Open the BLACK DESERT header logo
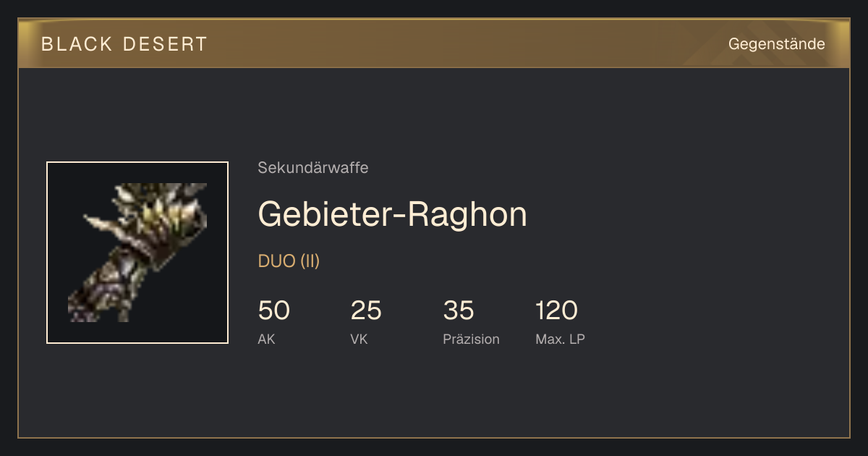Viewport: 868px width, 456px height. coord(124,44)
